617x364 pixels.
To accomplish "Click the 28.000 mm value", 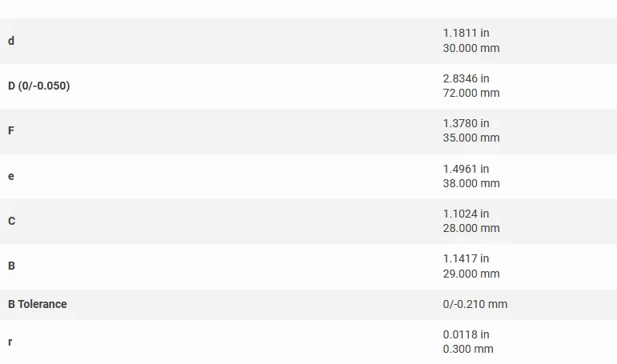I will tap(471, 228).
